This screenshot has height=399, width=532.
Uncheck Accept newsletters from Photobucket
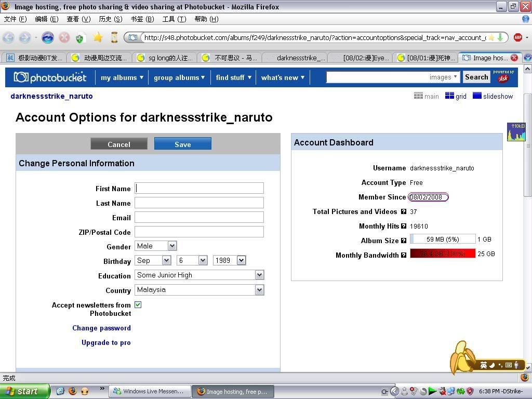coord(138,305)
